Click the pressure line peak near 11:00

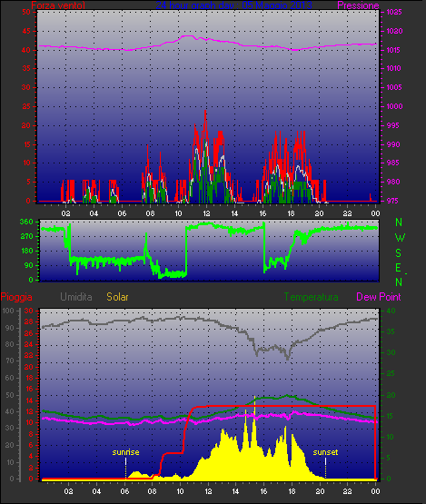(187, 36)
